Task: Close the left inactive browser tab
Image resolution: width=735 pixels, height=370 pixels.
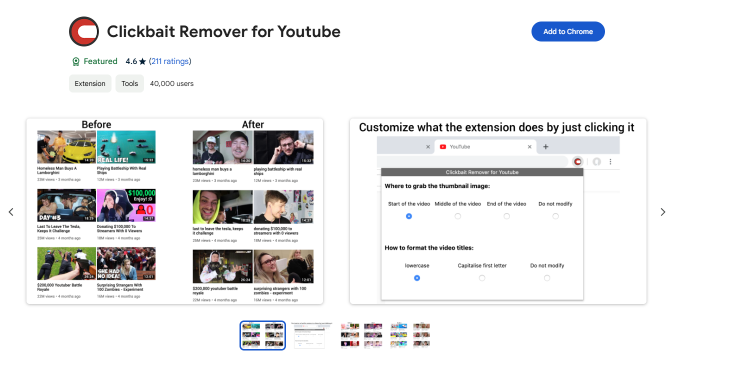Action: tap(428, 147)
